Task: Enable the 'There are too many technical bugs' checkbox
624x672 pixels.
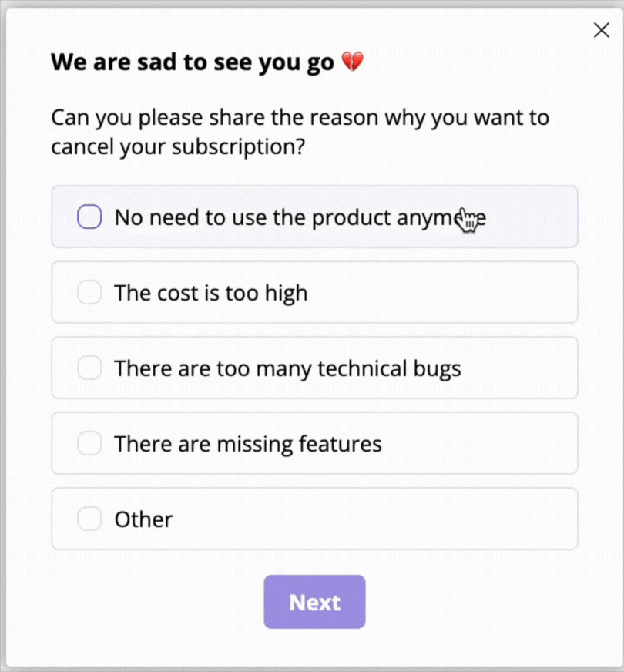Action: pyautogui.click(x=89, y=368)
